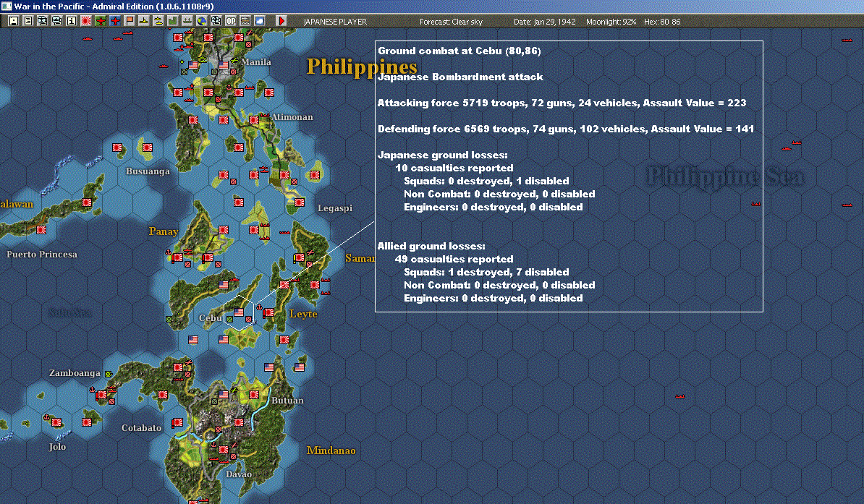Open the save game disk icon
Screen dimensions: 864x504
14,21
